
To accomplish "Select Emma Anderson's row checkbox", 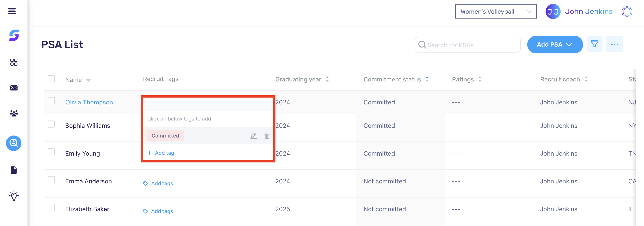I will (51, 179).
